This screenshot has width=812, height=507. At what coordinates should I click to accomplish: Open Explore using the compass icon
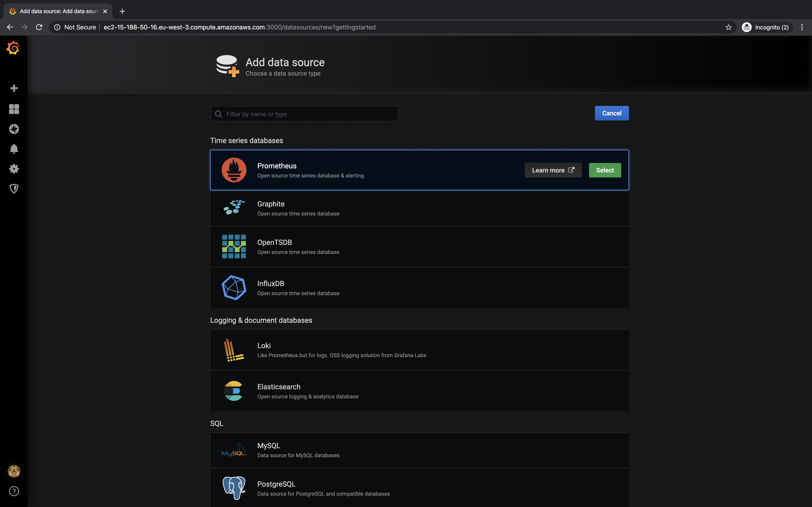[x=14, y=129]
